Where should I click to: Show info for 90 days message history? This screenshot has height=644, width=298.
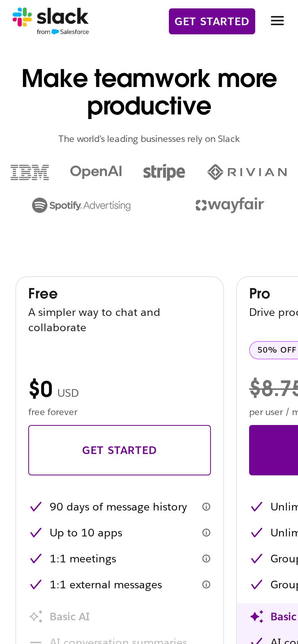click(x=206, y=507)
